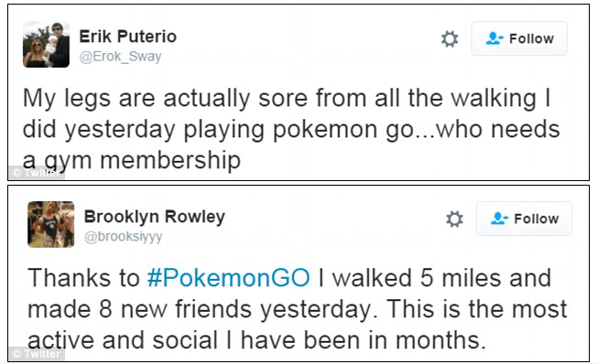Select the tweet text about walking 5 miles
Viewport: 598px width, 364px height.
tap(297, 309)
